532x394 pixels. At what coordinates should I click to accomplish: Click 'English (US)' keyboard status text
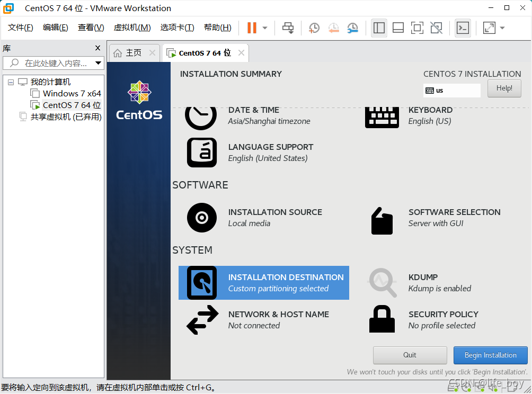(430, 121)
